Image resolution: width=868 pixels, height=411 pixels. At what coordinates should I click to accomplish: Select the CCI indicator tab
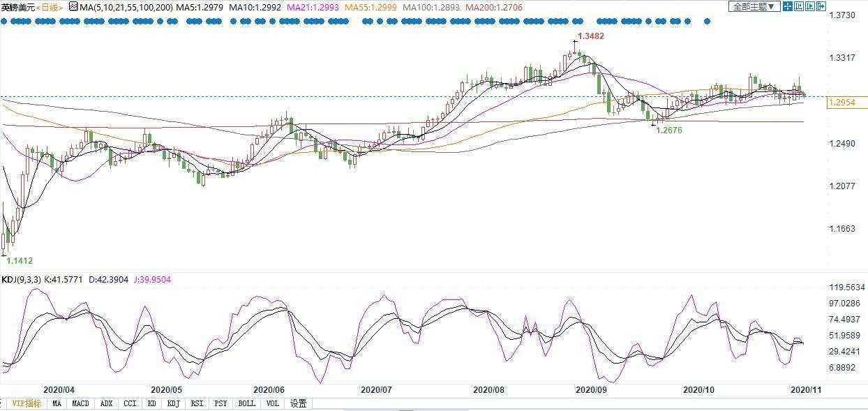pos(130,403)
